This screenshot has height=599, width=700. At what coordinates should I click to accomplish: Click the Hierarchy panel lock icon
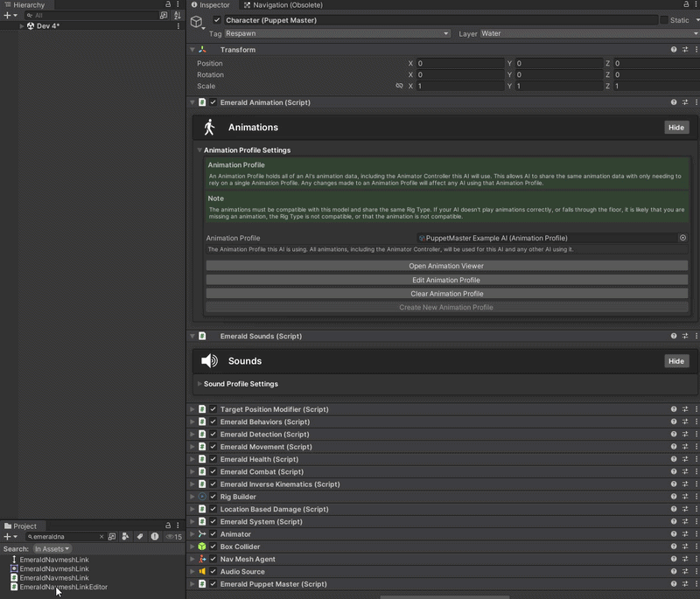click(x=168, y=4)
